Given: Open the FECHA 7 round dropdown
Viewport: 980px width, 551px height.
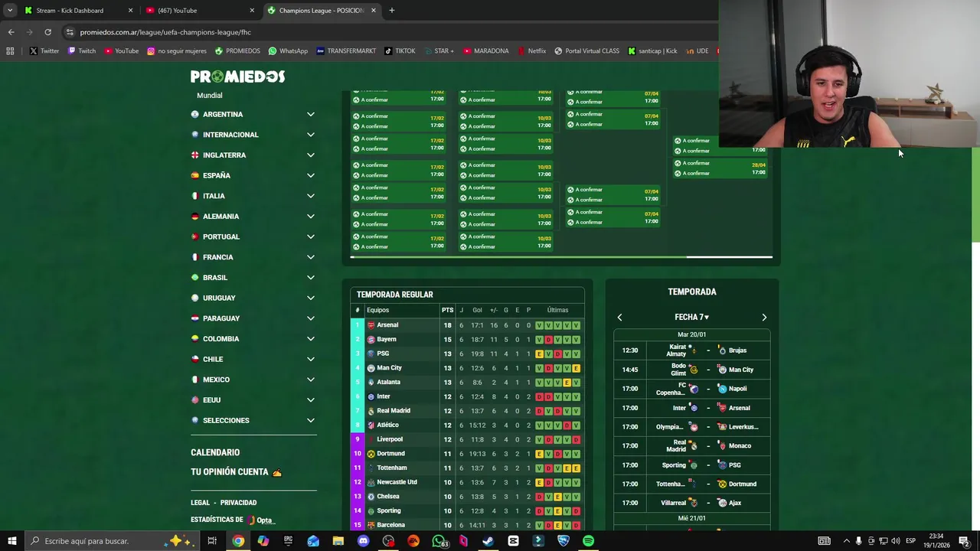Looking at the screenshot, I should click(691, 317).
